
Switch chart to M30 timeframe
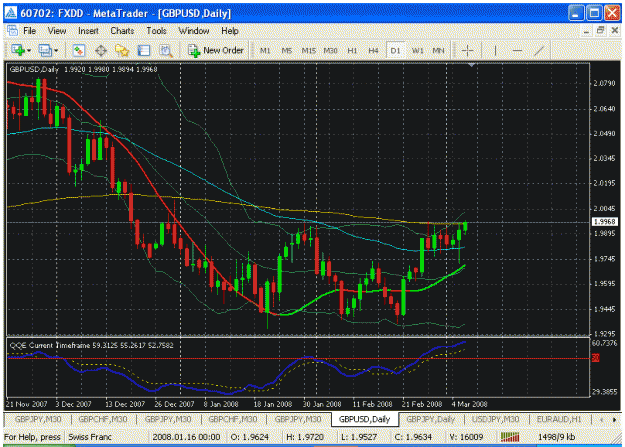click(x=330, y=51)
